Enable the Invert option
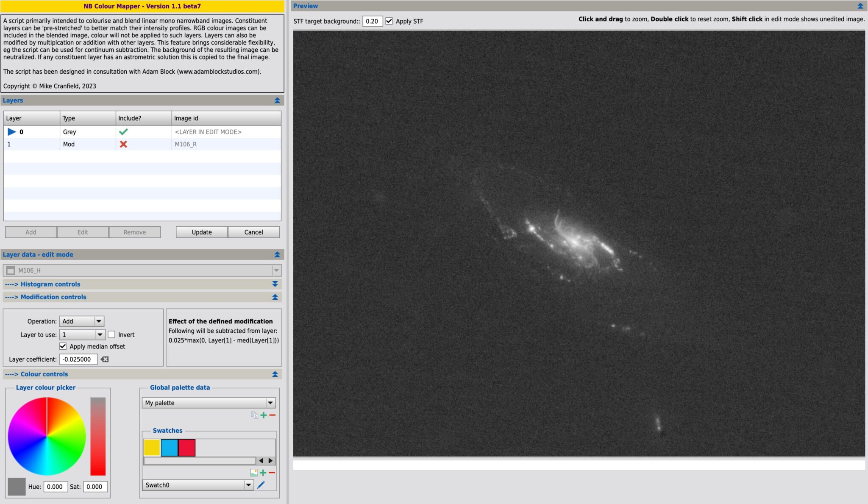 (111, 334)
